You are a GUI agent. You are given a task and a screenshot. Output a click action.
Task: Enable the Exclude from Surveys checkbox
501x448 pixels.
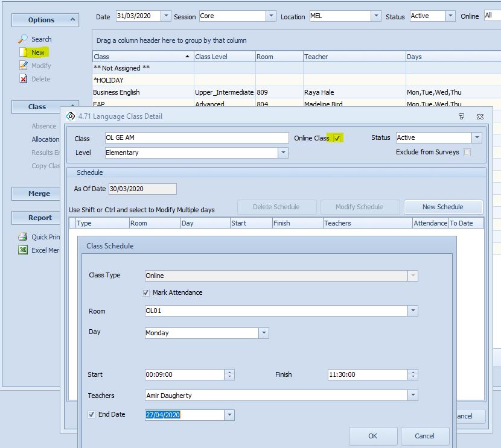point(467,153)
